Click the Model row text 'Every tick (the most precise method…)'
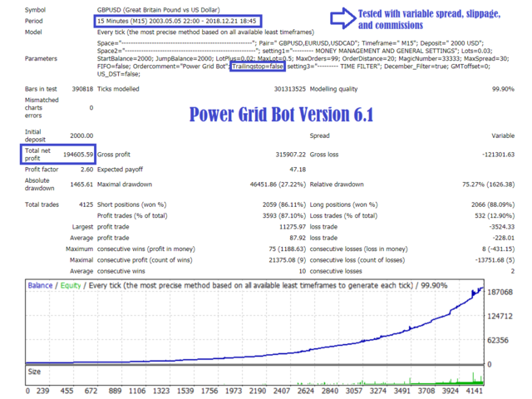532x399 pixels. point(205,32)
